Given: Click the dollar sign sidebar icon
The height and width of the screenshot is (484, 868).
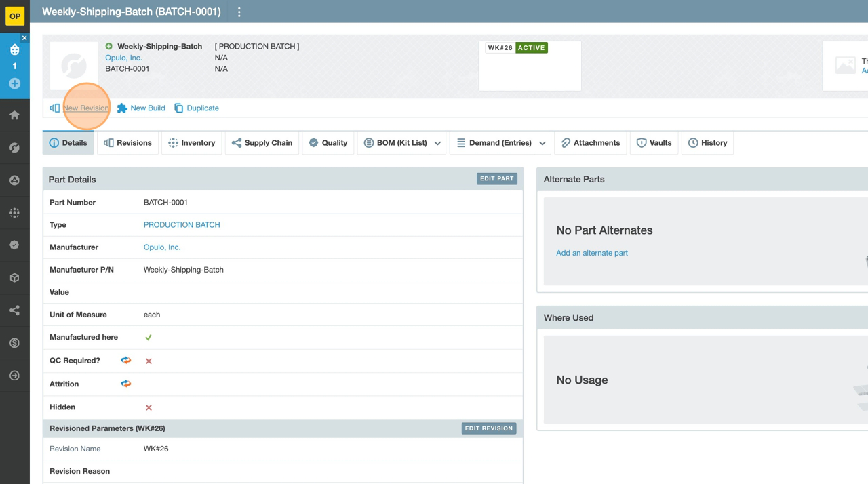Looking at the screenshot, I should tap(14, 343).
